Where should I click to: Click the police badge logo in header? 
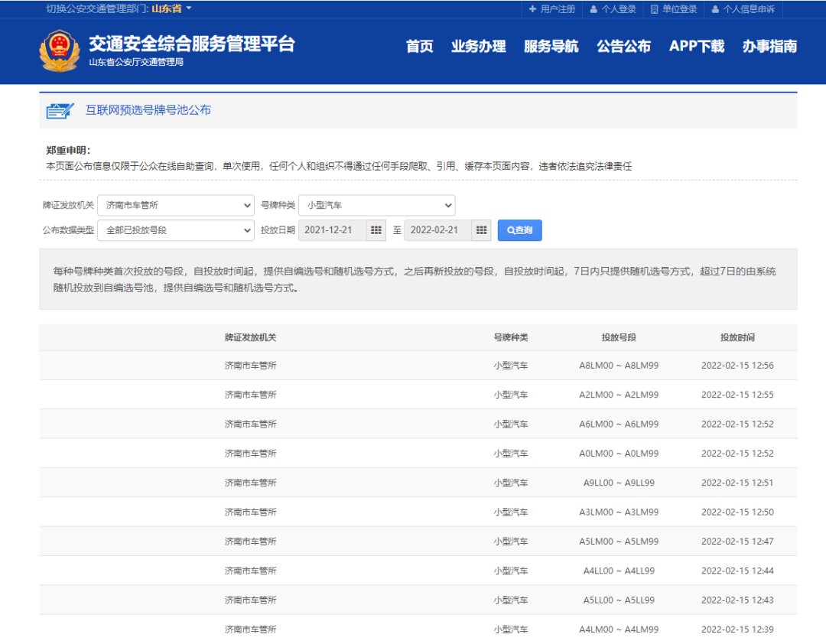(59, 50)
